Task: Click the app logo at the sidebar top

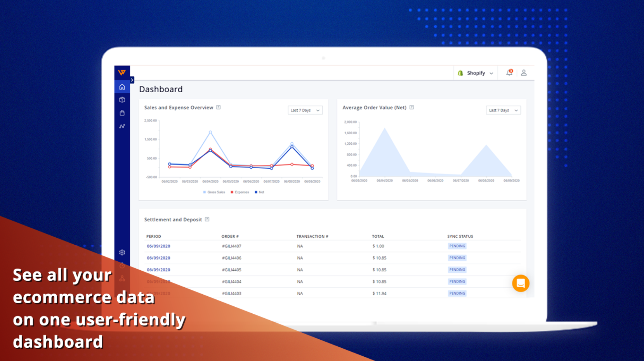Action: [122, 72]
